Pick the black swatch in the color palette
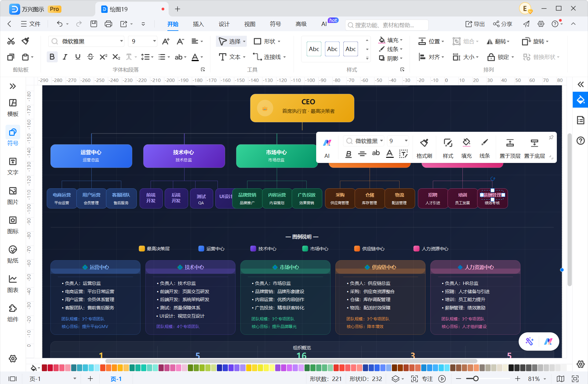Screen dimensions: 588x384 [x=511, y=368]
